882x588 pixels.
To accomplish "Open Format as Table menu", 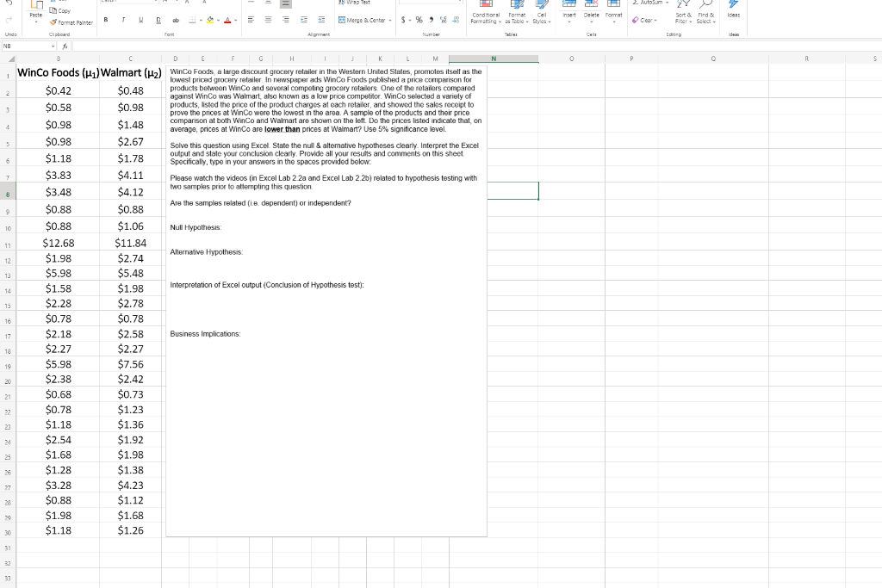I will click(x=517, y=12).
